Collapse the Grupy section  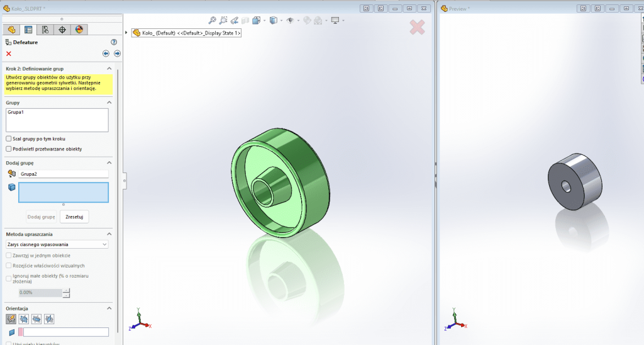point(109,102)
